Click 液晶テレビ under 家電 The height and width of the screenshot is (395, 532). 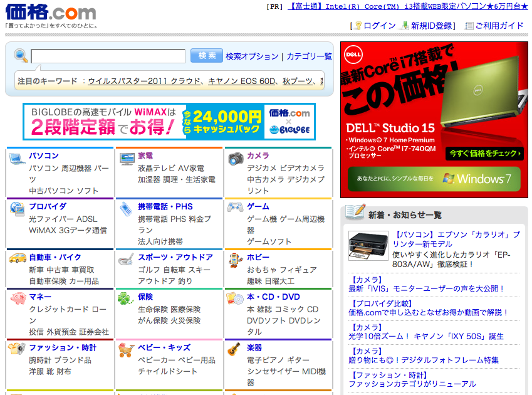157,168
